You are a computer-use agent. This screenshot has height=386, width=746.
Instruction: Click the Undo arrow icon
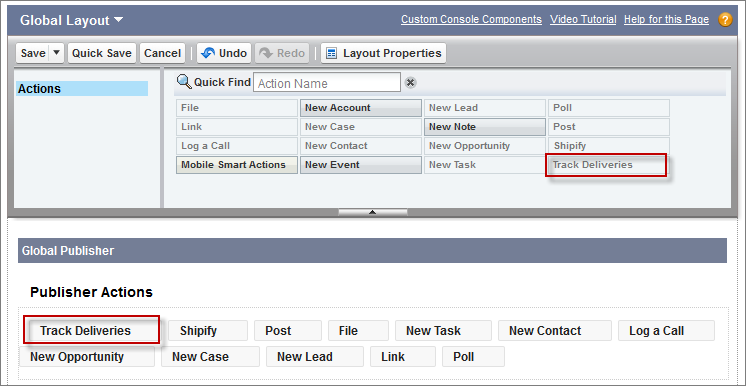click(208, 53)
